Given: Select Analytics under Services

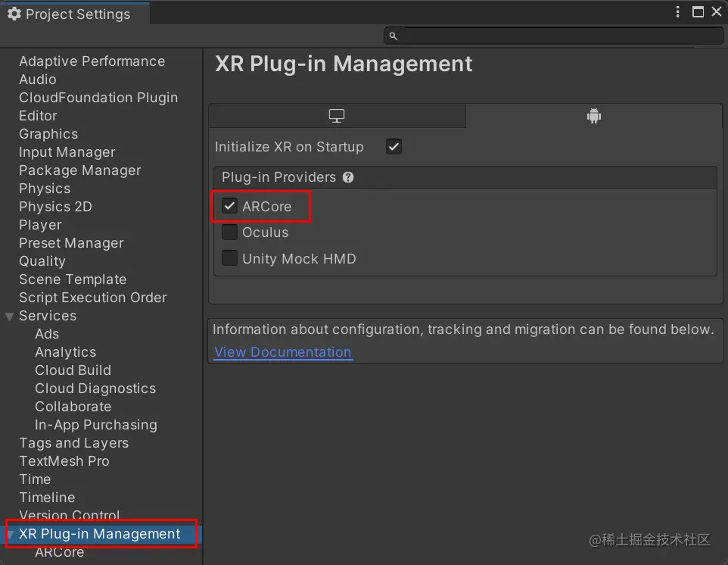Looking at the screenshot, I should pos(66,351).
